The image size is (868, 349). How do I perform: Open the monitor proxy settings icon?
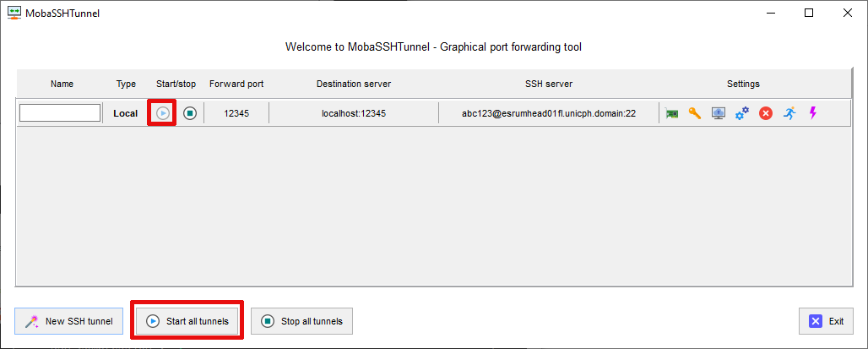point(719,113)
